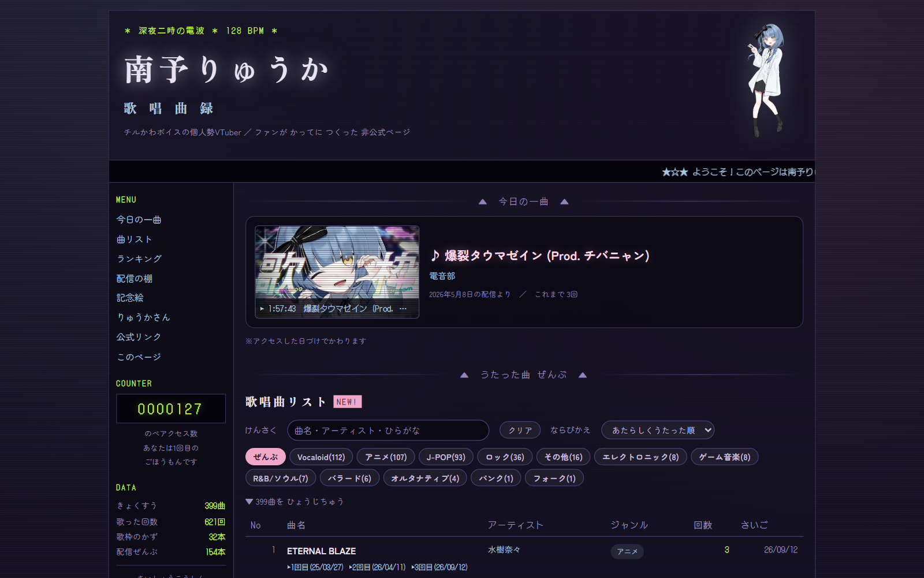
Task: Collapse the 399曲を ひょうじちゅう triangle
Action: pyautogui.click(x=249, y=502)
